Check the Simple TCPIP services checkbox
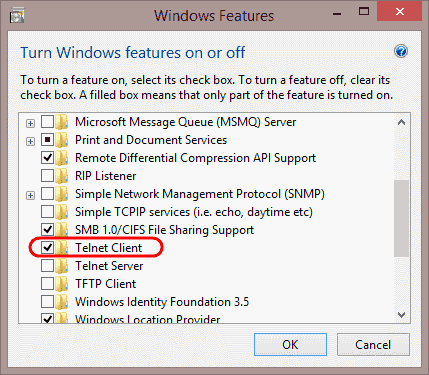Screen dimensions: 429x375 (x=47, y=211)
